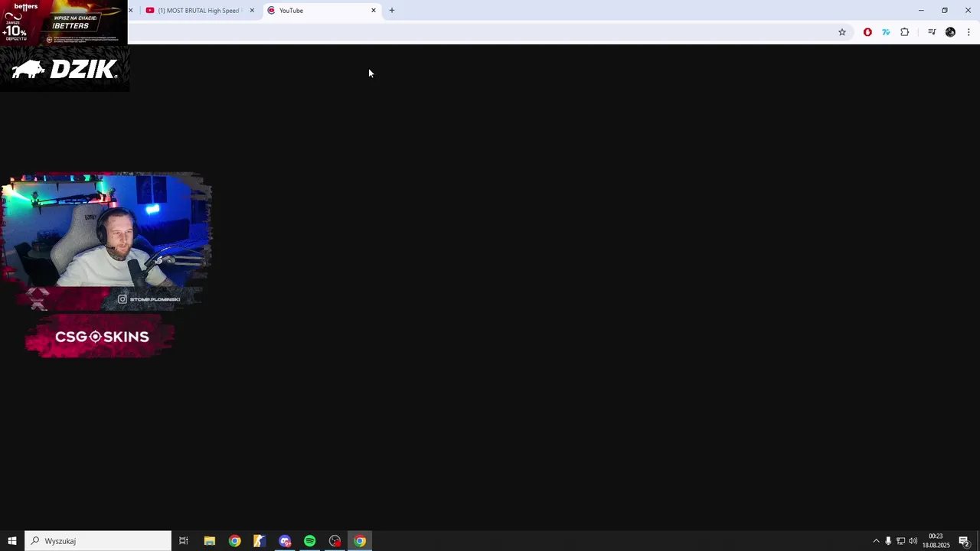Switch to the MOST BRUTAL High Speed tab

click(x=198, y=11)
